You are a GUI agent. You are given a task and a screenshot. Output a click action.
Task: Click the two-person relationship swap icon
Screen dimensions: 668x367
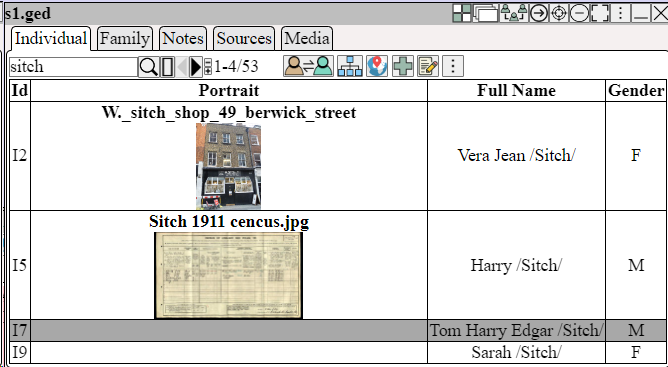[x=308, y=66]
